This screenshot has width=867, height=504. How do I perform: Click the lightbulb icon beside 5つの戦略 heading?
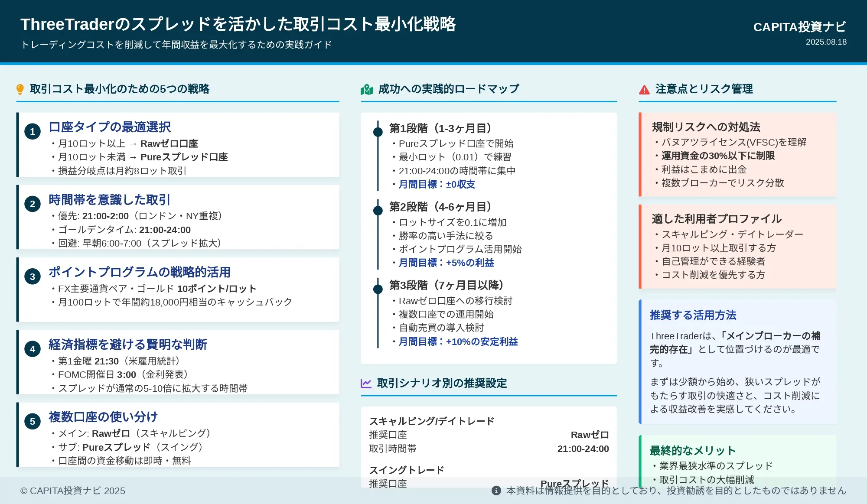point(20,89)
